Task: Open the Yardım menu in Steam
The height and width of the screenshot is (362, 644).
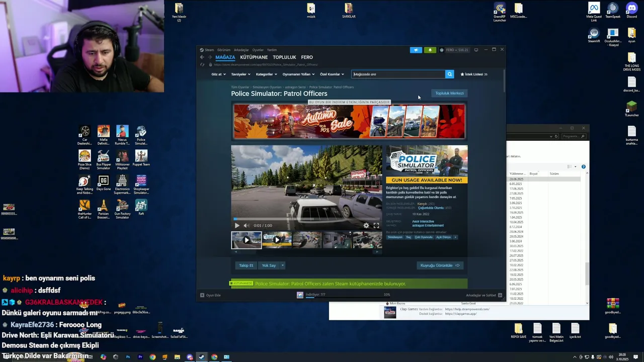Action: pos(272,50)
